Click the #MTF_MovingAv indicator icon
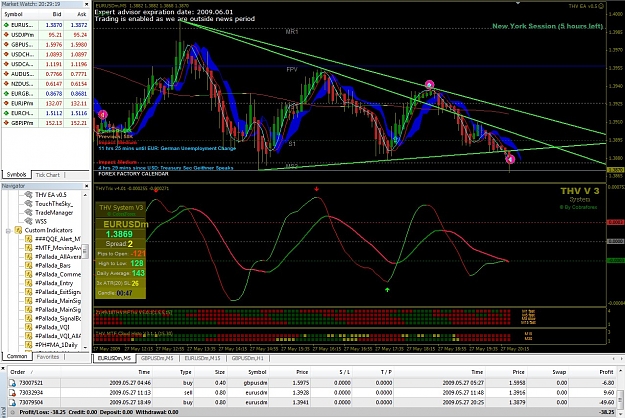The height and width of the screenshot is (418, 625). (x=28, y=247)
